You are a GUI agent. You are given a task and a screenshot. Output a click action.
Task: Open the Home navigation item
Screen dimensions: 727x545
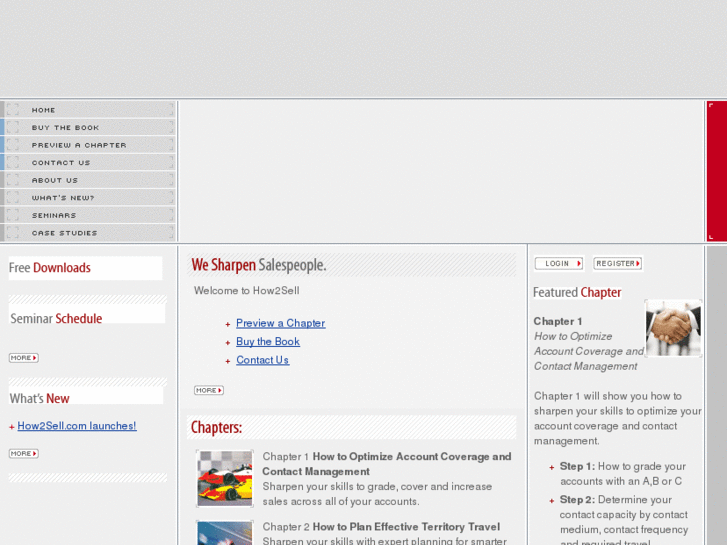88,109
